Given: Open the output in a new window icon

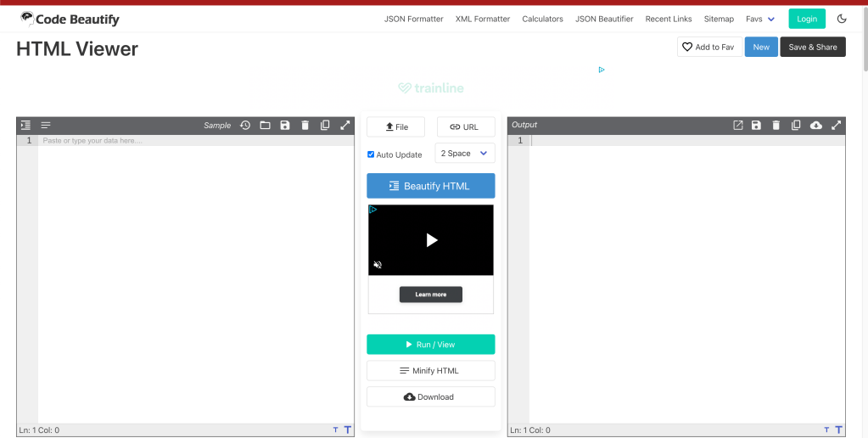Looking at the screenshot, I should point(738,125).
